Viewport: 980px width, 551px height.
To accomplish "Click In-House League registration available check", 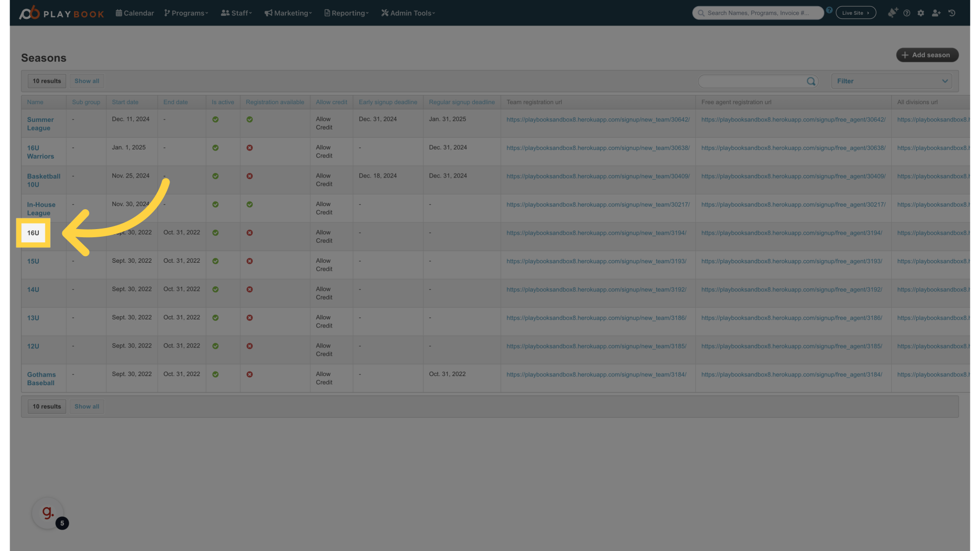I will [x=250, y=205].
